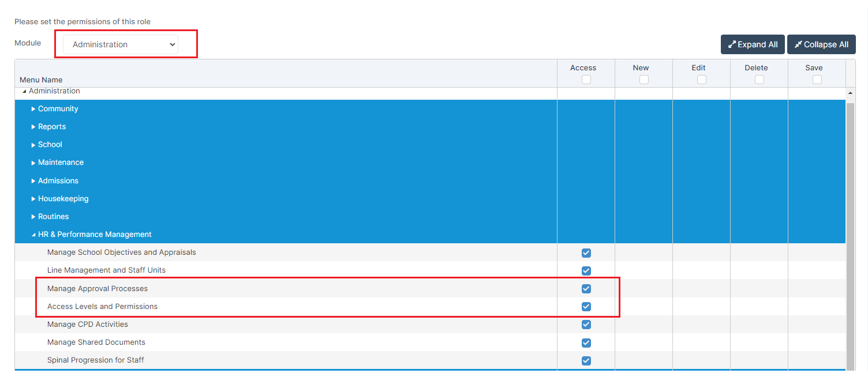Image resolution: width=868 pixels, height=392 pixels.
Task: Uncheck Access for Manage Approval Processes
Action: 586,289
